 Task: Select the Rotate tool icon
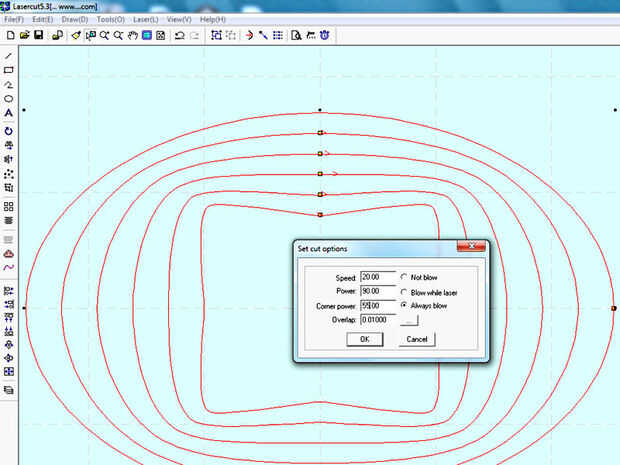(x=9, y=131)
